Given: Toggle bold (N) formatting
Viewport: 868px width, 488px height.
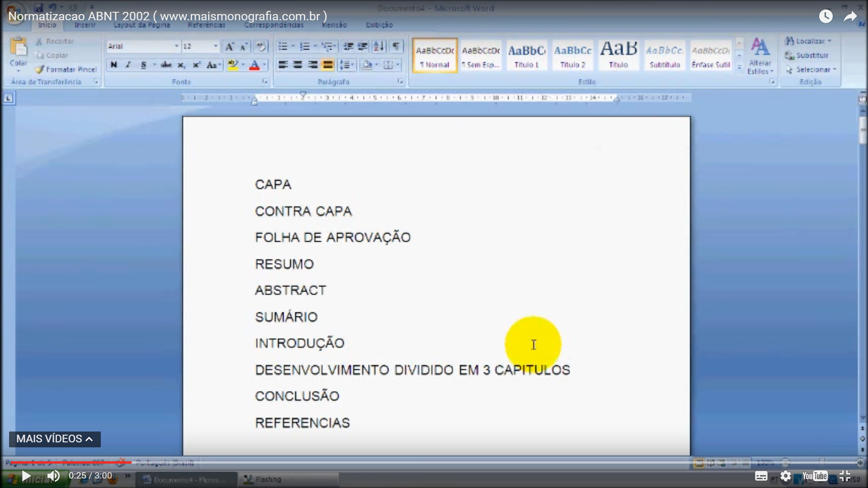Looking at the screenshot, I should pyautogui.click(x=114, y=65).
